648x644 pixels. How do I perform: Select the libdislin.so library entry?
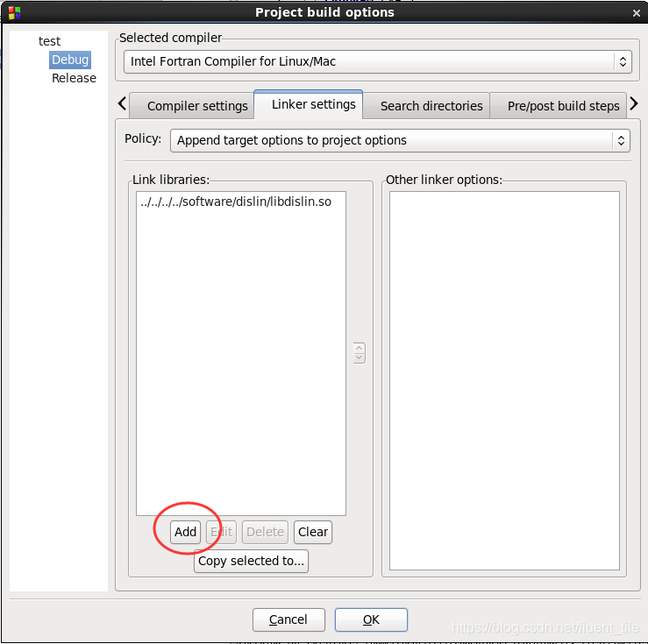236,202
